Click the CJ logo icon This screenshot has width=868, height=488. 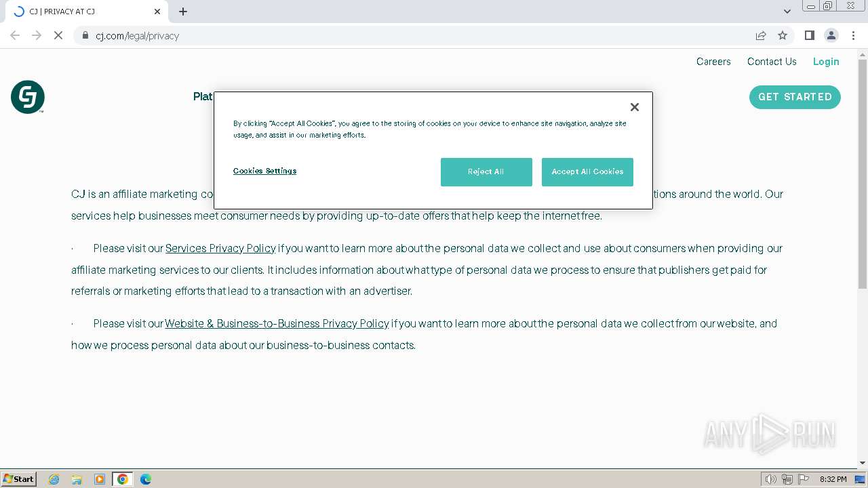(28, 97)
